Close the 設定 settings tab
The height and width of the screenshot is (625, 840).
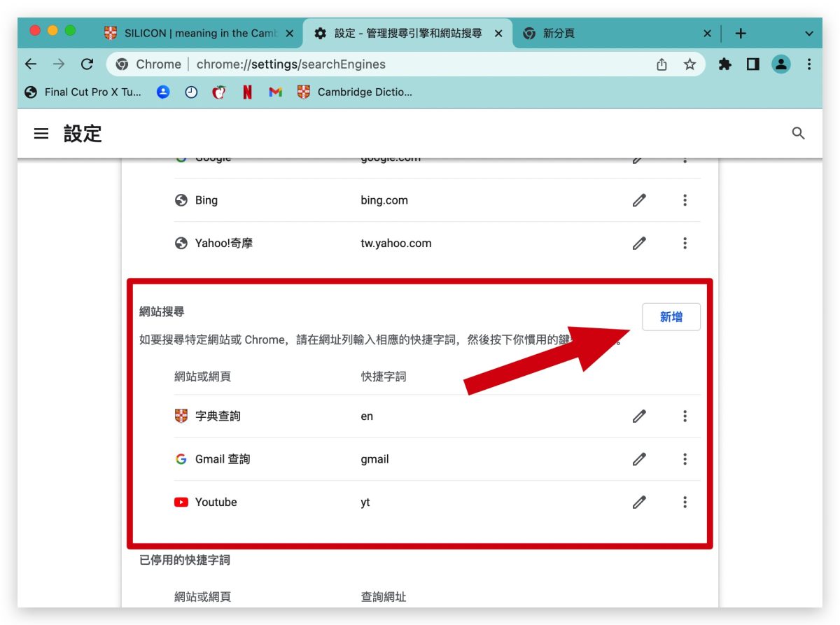[498, 33]
